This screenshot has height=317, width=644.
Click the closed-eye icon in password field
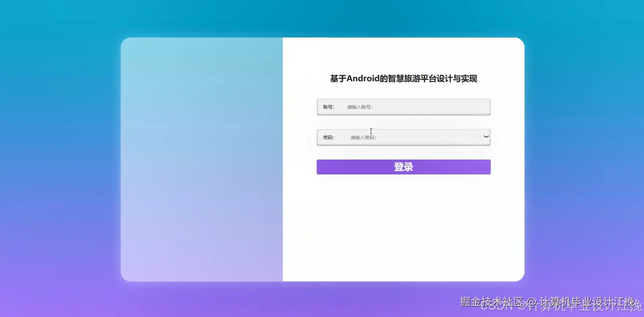[486, 137]
